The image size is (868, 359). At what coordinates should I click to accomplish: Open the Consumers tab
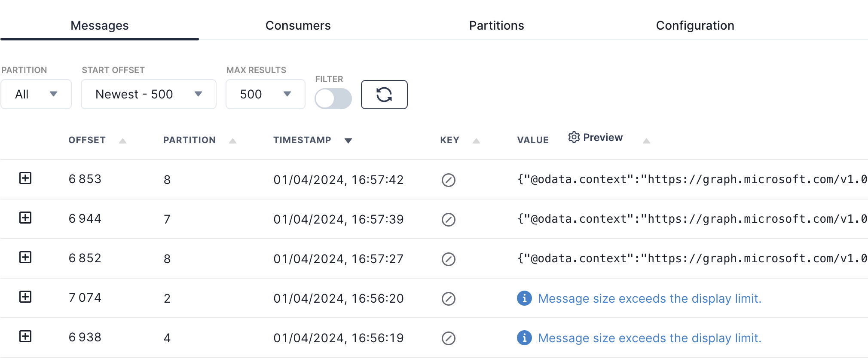point(298,25)
